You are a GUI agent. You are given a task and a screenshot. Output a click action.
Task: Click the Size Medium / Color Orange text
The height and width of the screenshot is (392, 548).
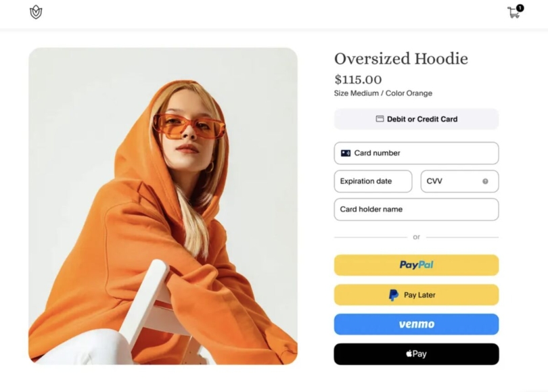click(383, 93)
